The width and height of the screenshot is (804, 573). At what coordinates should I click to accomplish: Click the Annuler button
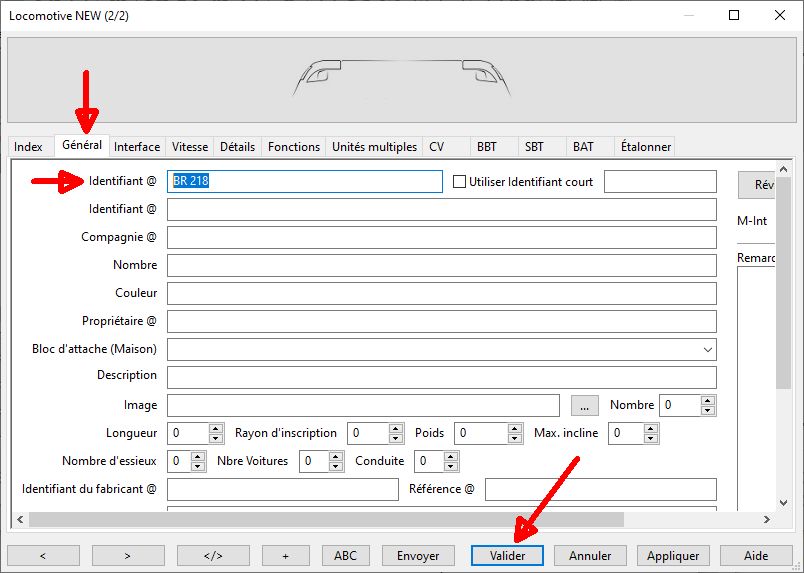(x=590, y=556)
